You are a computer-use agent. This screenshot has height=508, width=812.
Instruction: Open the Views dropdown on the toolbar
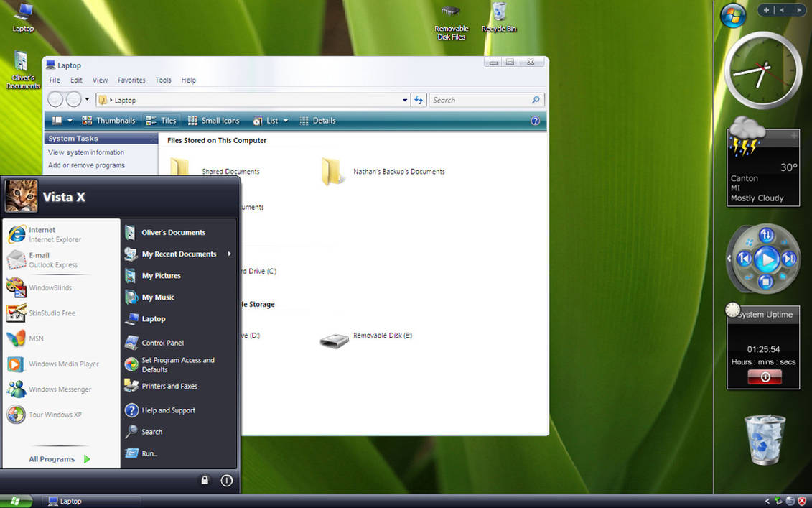click(68, 120)
